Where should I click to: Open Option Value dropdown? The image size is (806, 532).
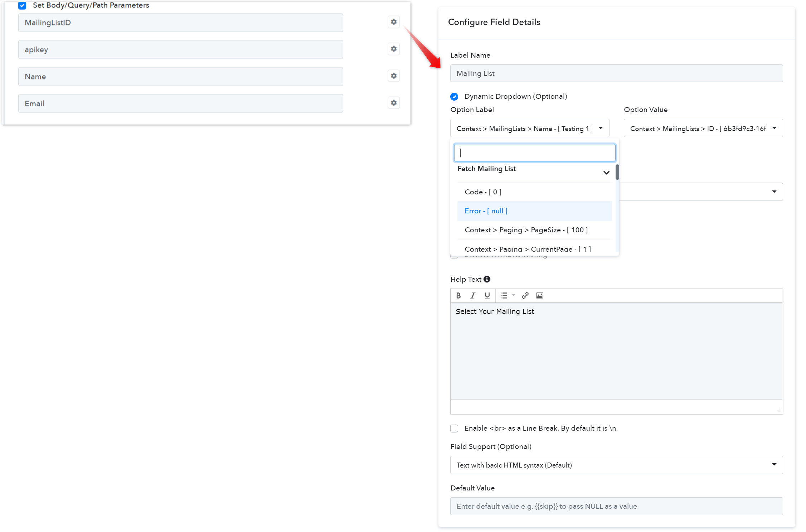[x=703, y=128]
